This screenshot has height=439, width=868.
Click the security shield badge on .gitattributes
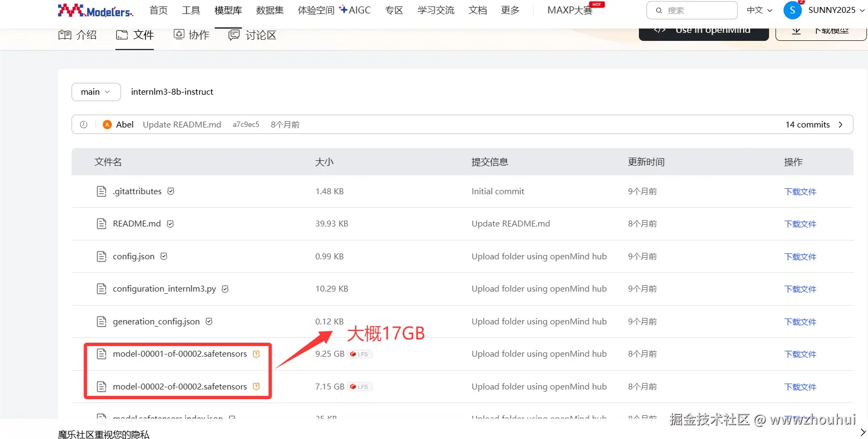(170, 191)
